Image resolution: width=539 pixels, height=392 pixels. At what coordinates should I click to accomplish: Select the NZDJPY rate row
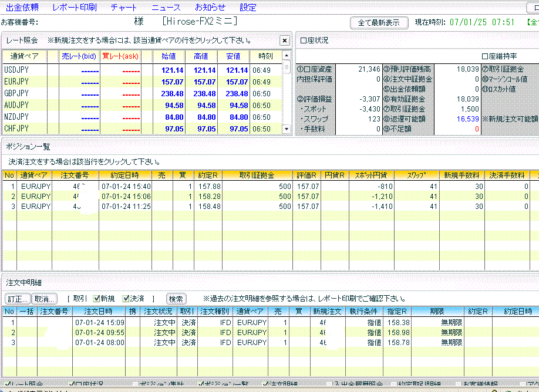tap(142, 117)
